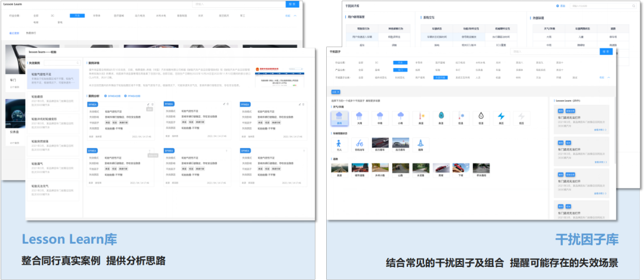Pick the teal water drop tile

(441, 118)
